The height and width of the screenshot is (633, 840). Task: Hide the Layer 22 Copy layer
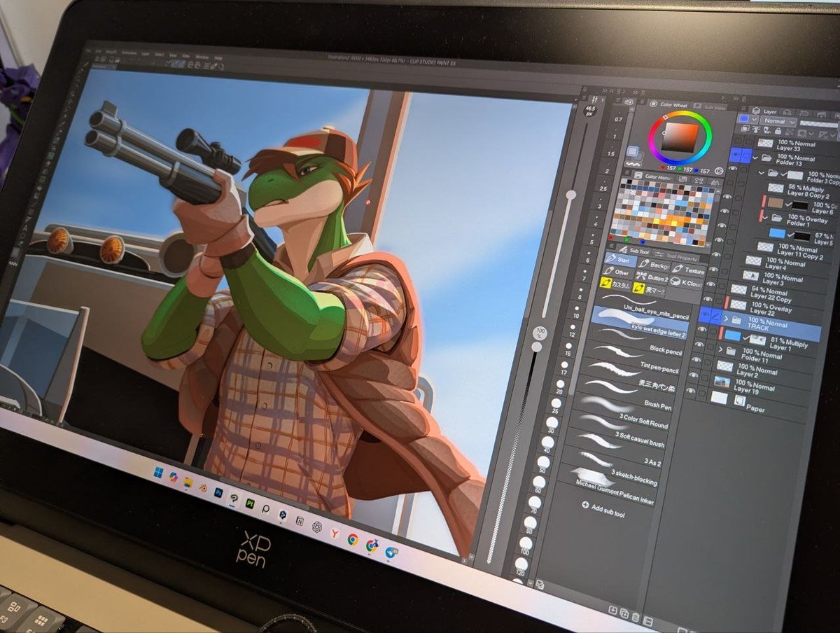710,284
